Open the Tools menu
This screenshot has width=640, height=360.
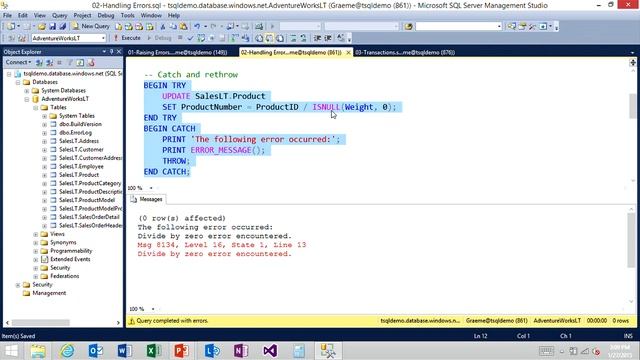click(x=127, y=15)
